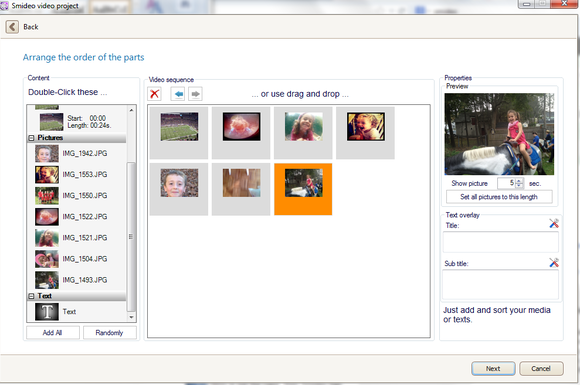Click Set all pictures to this length
The image size is (580, 385).
(x=499, y=197)
